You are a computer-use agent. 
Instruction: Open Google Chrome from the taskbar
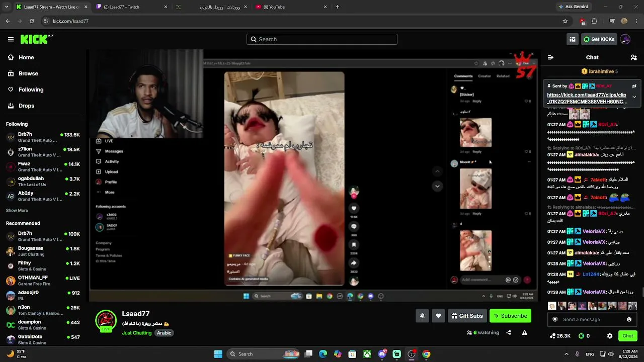(426, 354)
